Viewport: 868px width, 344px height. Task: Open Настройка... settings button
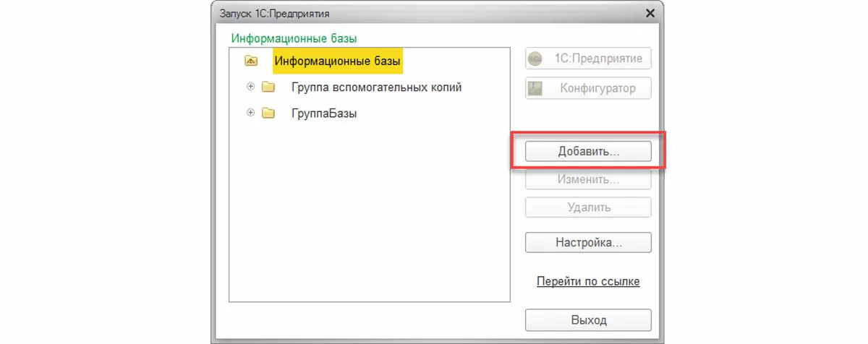coord(588,242)
